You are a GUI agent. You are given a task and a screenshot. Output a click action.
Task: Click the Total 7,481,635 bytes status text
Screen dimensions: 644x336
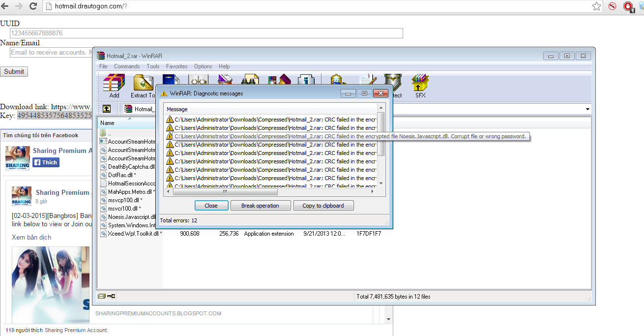coord(393,297)
